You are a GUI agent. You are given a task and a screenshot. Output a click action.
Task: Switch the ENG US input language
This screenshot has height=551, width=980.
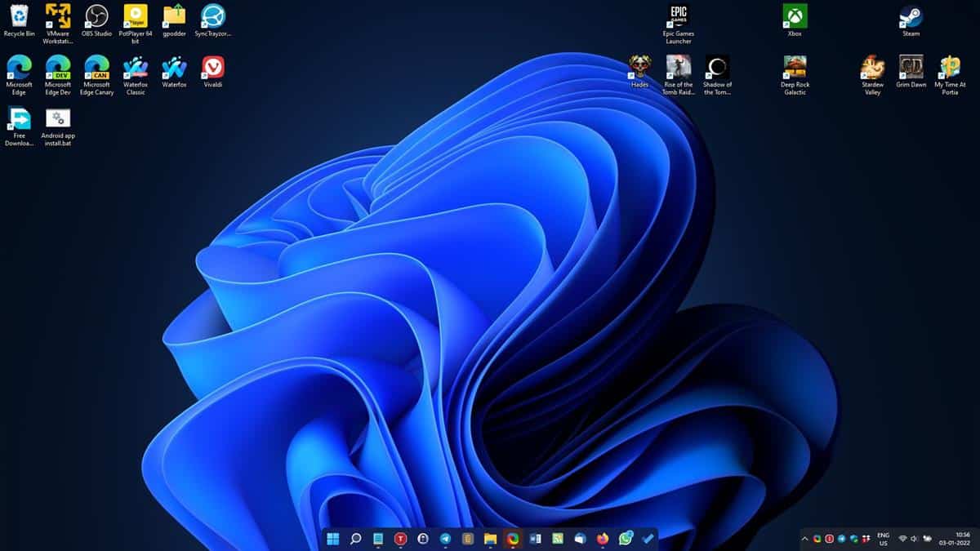coord(883,539)
